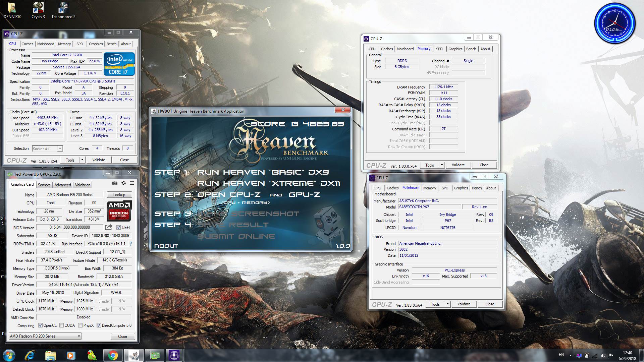Click the 60 FPS monitor tray icon
644x362 pixels.
tap(579, 356)
